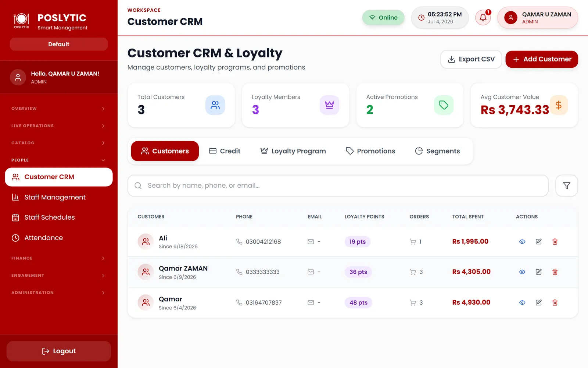Switch to the Credit tab
The image size is (588, 368).
click(x=225, y=151)
